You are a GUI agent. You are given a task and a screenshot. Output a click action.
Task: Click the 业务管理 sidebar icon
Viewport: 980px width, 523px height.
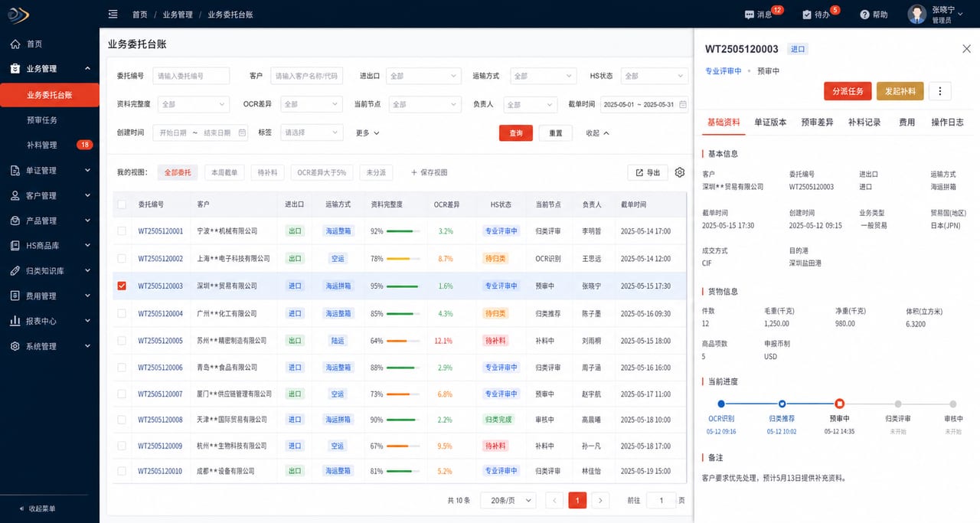[15, 68]
